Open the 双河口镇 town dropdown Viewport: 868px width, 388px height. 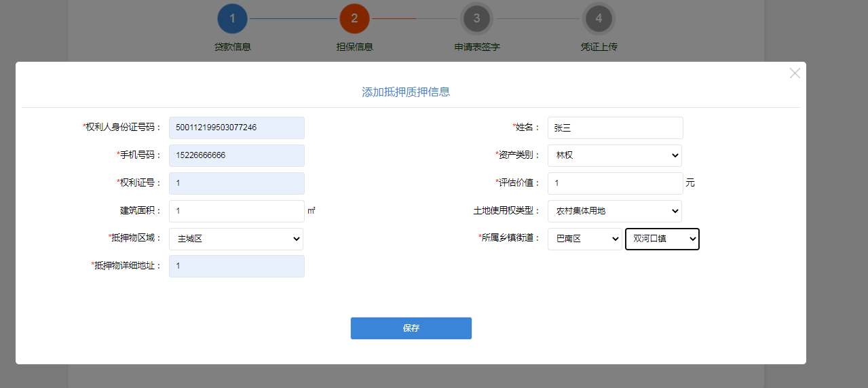click(662, 239)
